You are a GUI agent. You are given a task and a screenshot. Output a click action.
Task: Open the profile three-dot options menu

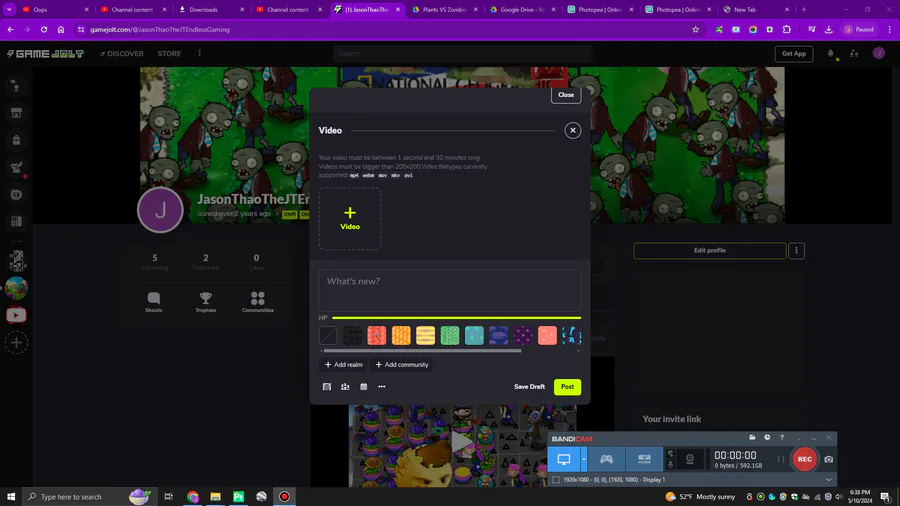[796, 250]
